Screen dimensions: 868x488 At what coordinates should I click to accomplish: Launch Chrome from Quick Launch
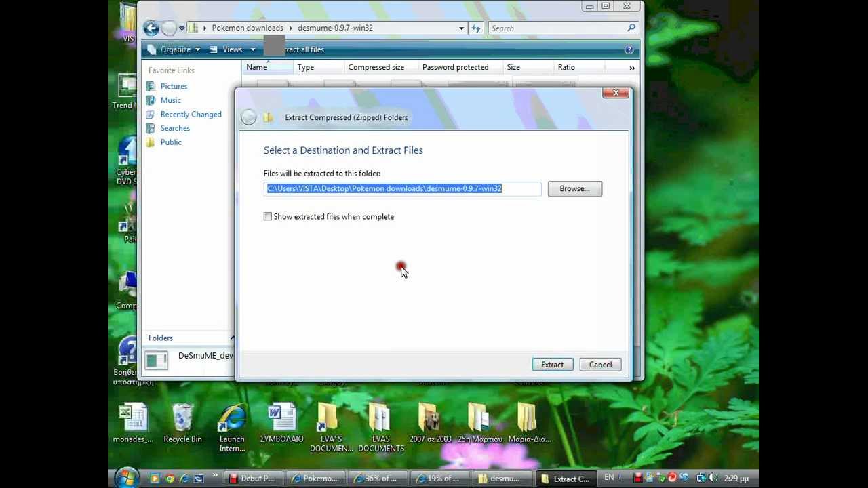(x=170, y=479)
